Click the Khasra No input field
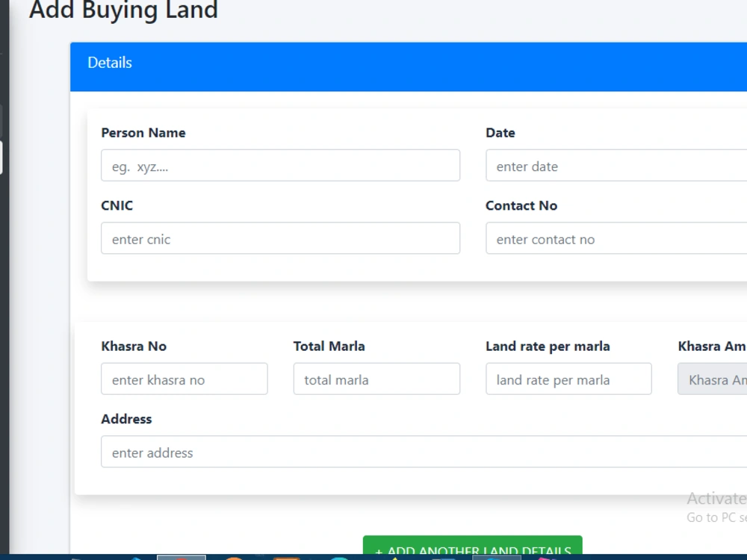The height and width of the screenshot is (560, 747). click(x=185, y=379)
